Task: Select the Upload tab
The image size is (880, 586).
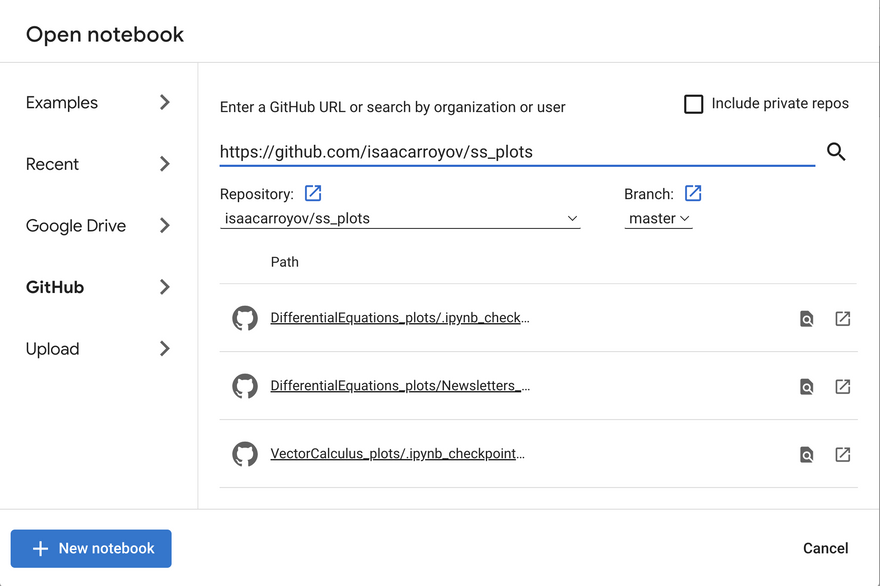Action: [x=98, y=349]
